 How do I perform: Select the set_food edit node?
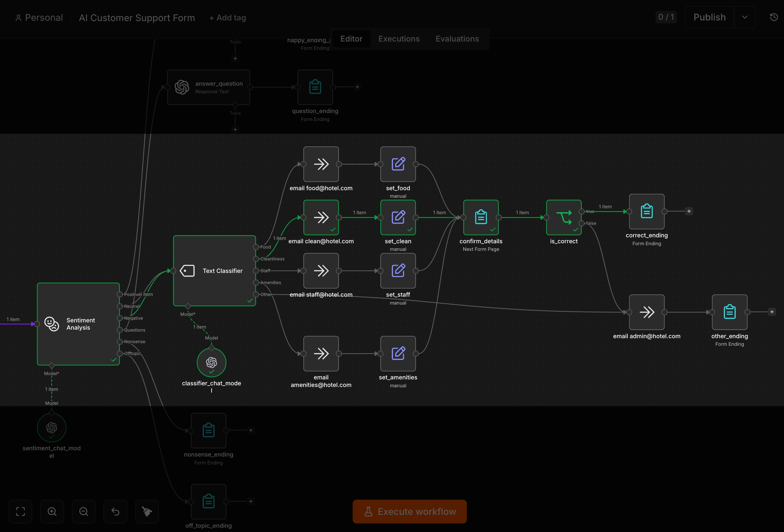point(398,164)
